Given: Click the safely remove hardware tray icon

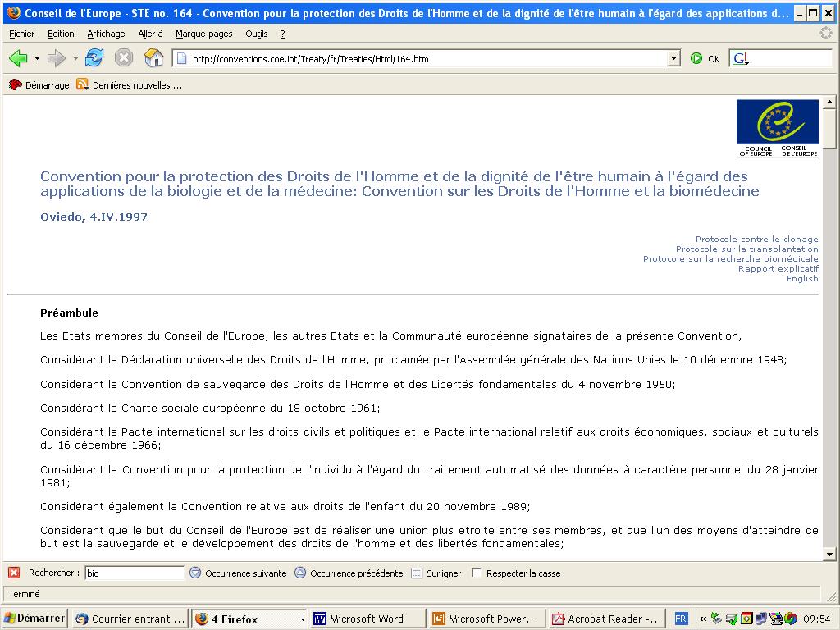Looking at the screenshot, I should click(716, 619).
